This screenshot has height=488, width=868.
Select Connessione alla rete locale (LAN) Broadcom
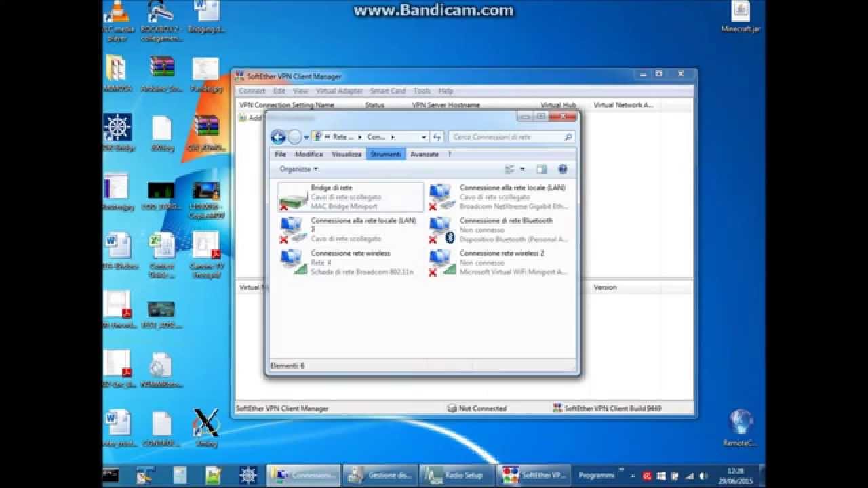coord(500,197)
